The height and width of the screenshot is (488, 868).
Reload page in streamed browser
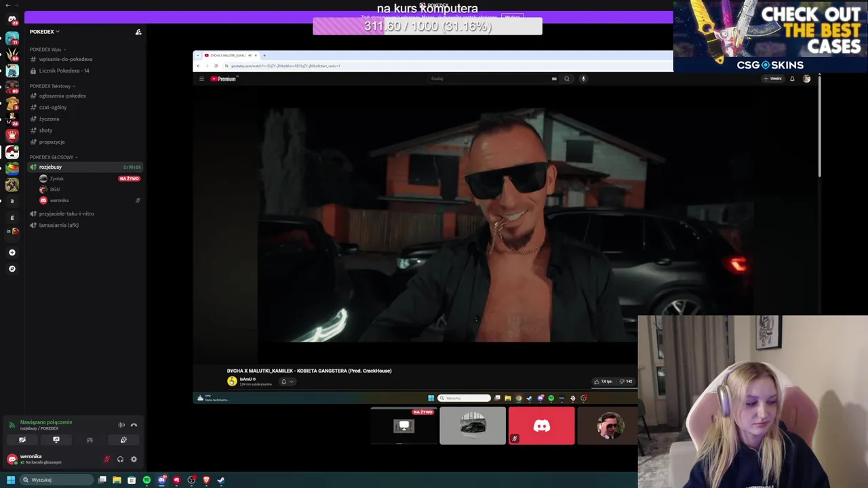point(216,66)
